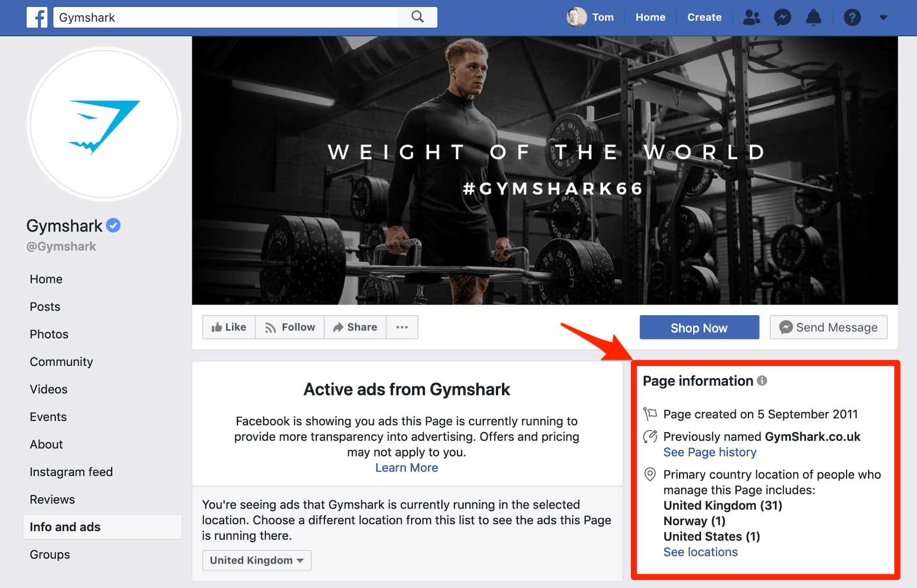Screen dimensions: 917x588
Task: Open the account settings caret menu
Action: pyautogui.click(x=883, y=17)
